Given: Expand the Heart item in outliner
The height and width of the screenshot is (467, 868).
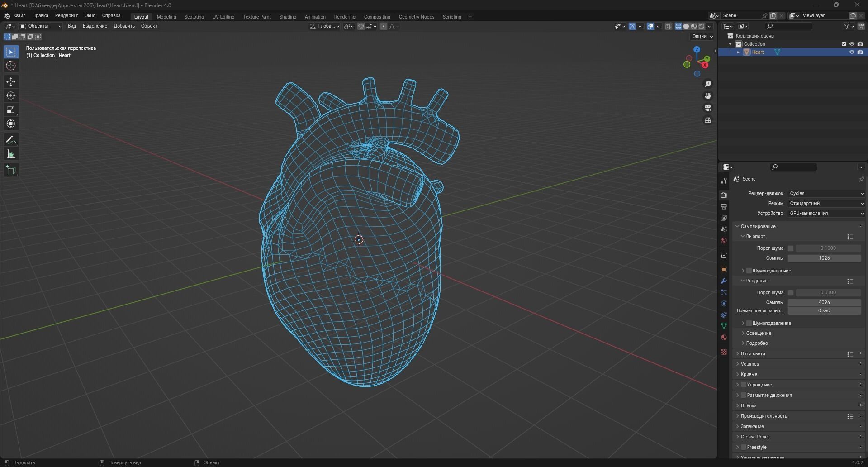Looking at the screenshot, I should click(x=739, y=52).
